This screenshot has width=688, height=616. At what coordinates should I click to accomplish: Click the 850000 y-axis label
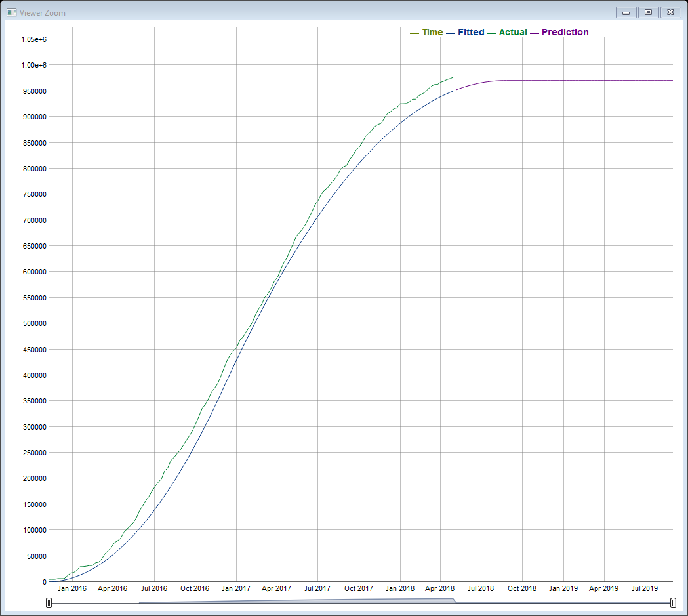(35, 143)
